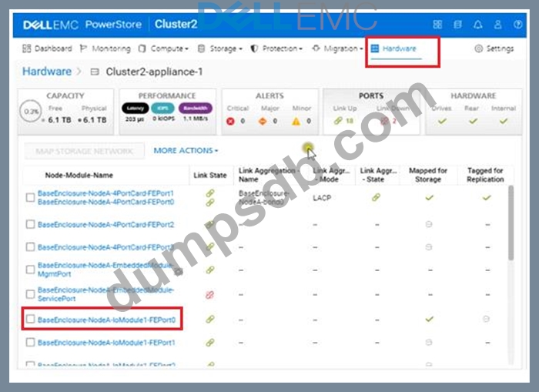Click the Link Up ports icon
Screen dimensions: 539x392
pos(338,121)
